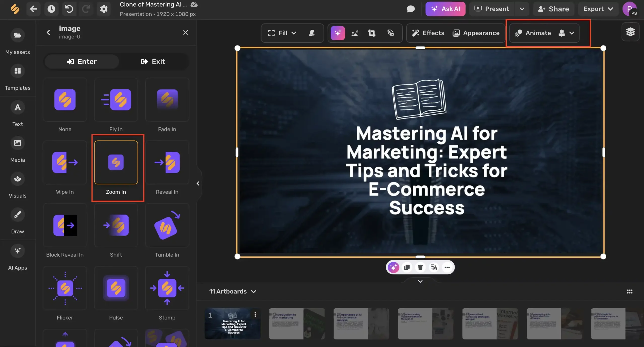The height and width of the screenshot is (347, 644).
Task: Toggle artboards grid view
Action: (x=630, y=291)
